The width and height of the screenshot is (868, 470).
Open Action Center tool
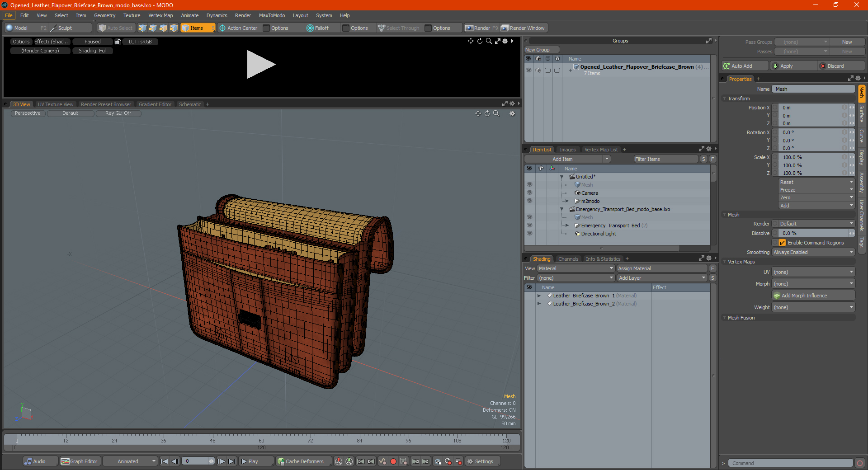tap(238, 28)
